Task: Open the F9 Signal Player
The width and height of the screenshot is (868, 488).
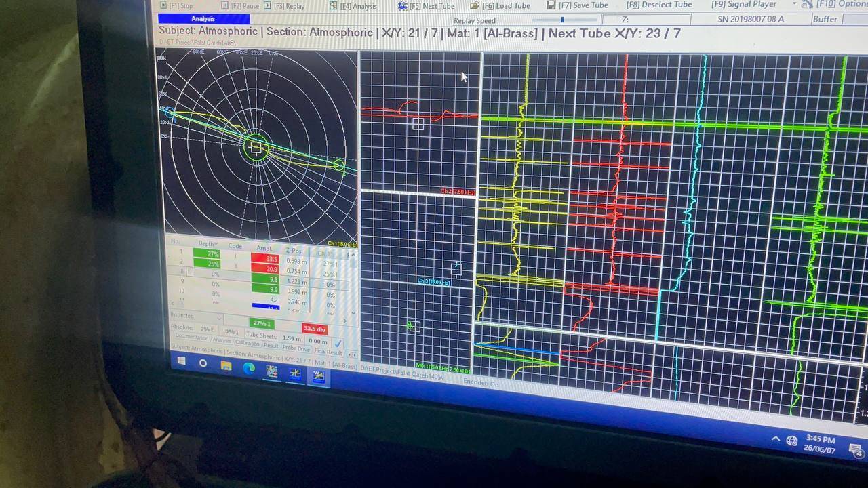Action: [x=743, y=4]
